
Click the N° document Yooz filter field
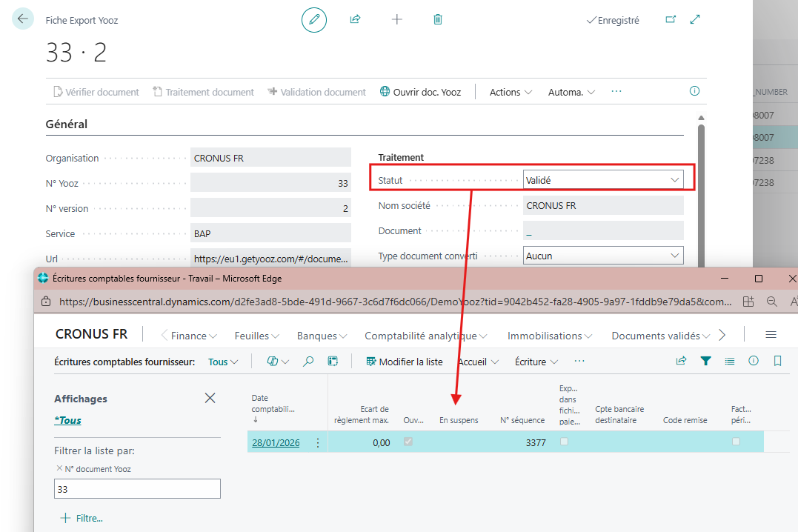click(137, 489)
